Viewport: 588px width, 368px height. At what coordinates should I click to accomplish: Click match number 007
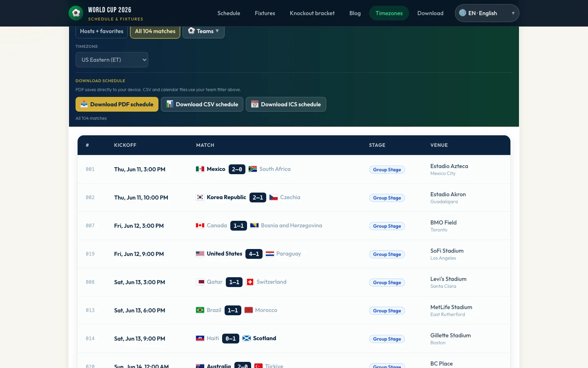(x=90, y=226)
